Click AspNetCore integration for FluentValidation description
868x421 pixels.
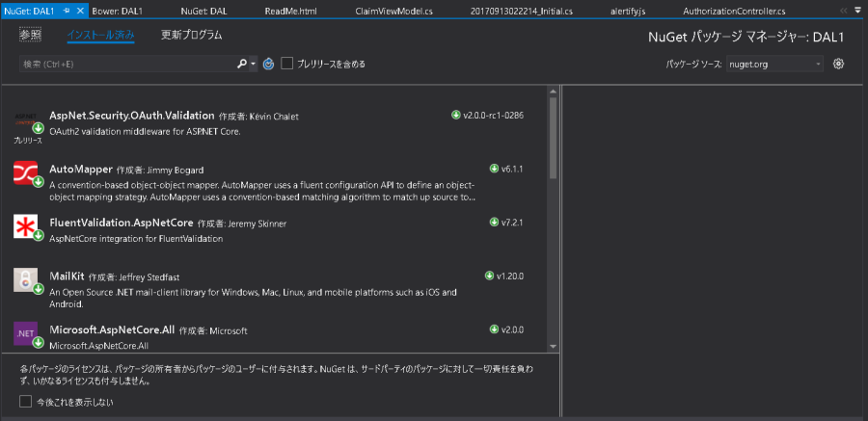tap(136, 239)
